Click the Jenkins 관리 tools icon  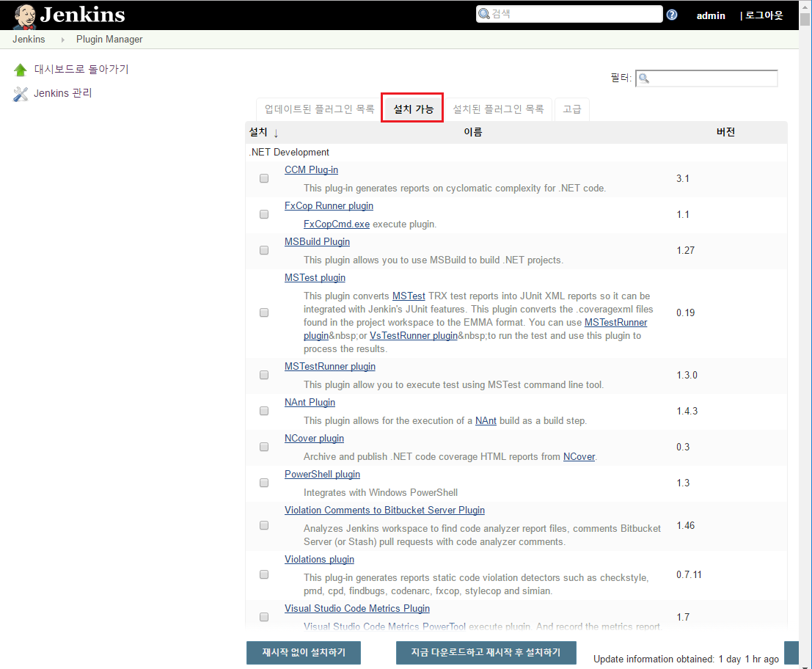(x=21, y=94)
